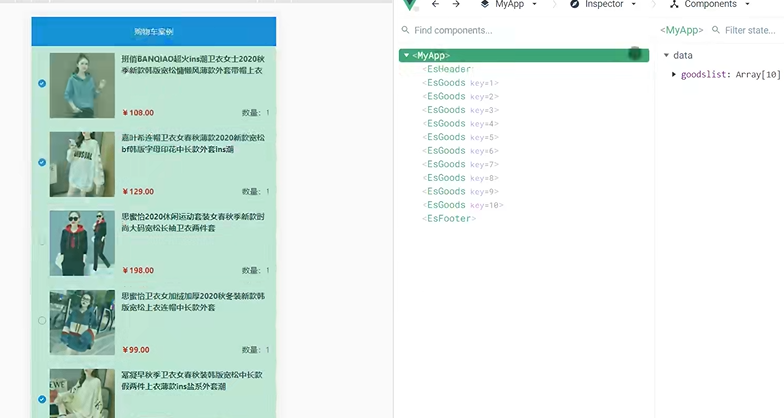This screenshot has width=784, height=418.
Task: Click the Components tree icon
Action: tap(674, 4)
